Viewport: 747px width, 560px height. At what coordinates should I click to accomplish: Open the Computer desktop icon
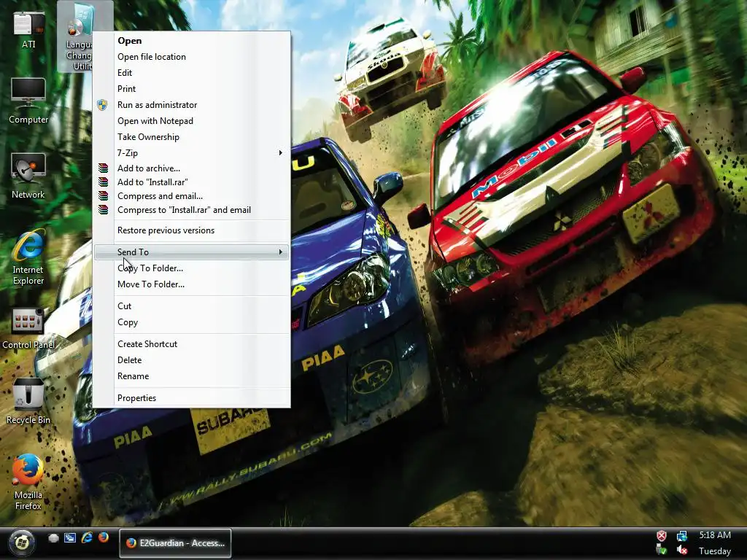click(28, 101)
